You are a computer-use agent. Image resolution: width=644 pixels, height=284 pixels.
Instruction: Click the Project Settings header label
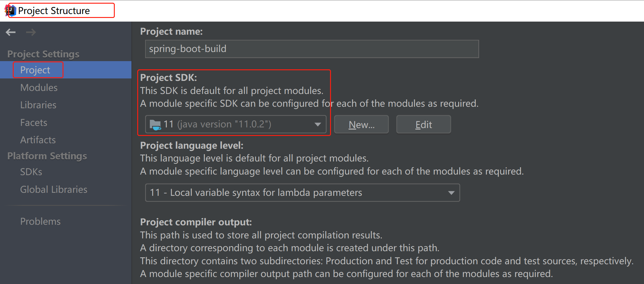43,54
